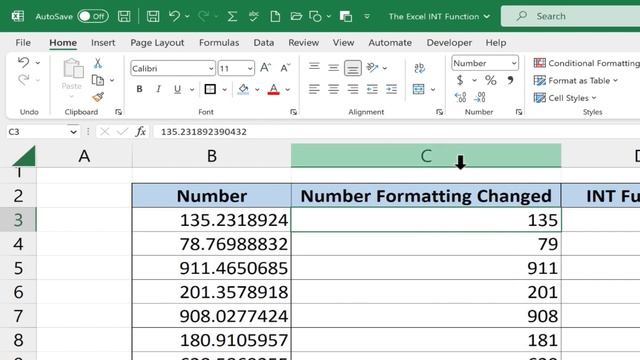Switch to the Formulas tab
The width and height of the screenshot is (640, 360).
(x=219, y=42)
